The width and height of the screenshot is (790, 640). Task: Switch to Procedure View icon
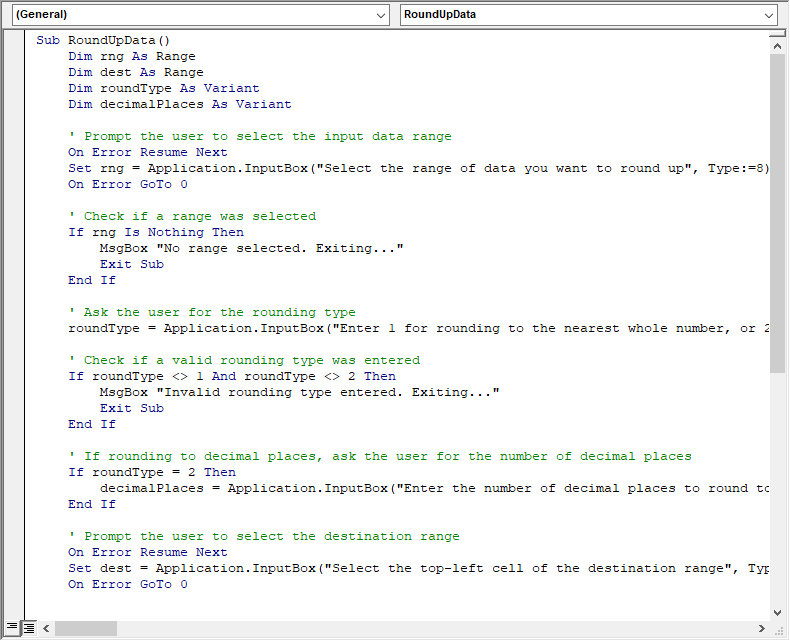11,628
